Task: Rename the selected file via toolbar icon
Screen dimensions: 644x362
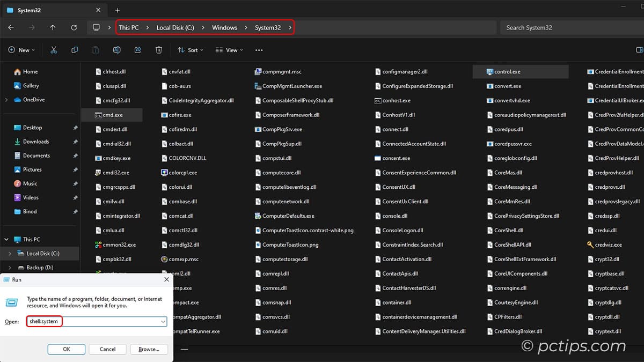Action: (117, 49)
